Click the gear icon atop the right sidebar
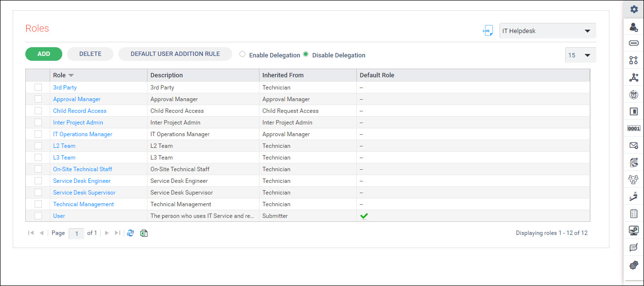The width and height of the screenshot is (644, 286). (x=633, y=9)
